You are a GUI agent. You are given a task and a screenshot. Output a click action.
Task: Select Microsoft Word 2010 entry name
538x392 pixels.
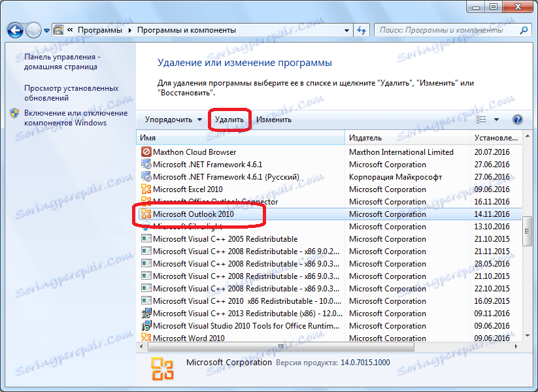[189, 338]
